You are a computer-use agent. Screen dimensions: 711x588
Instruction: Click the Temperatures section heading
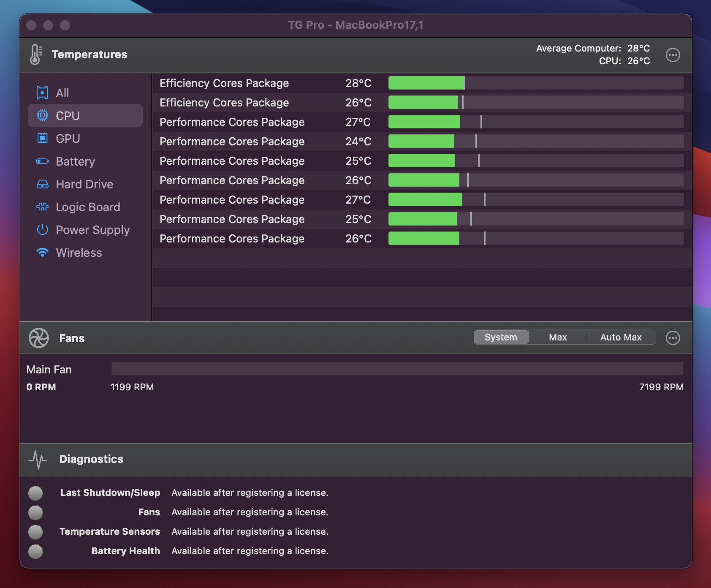click(90, 54)
